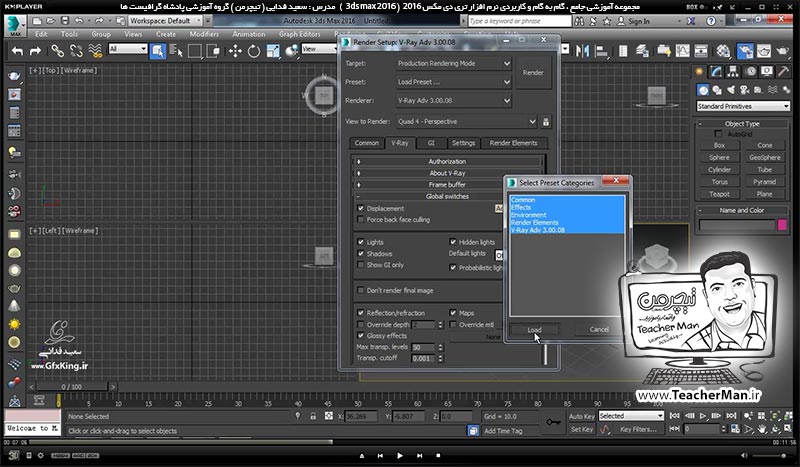800x467 pixels.
Task: Open the Display panel tab icon
Action: point(767,71)
